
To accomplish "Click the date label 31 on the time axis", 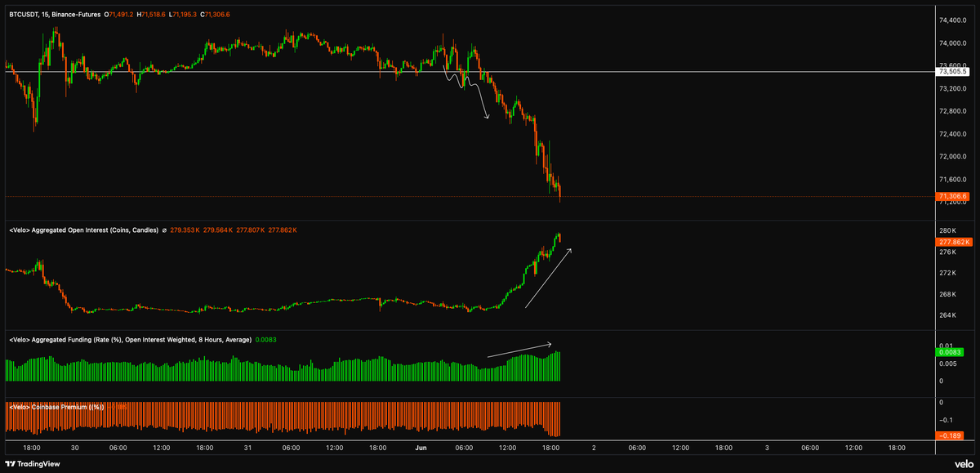I will tap(247, 448).
